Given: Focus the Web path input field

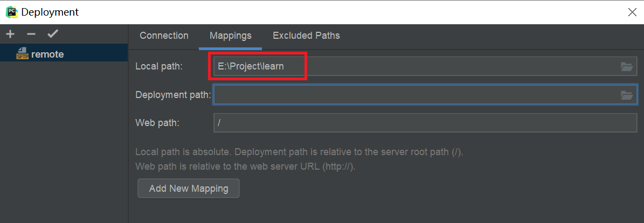Looking at the screenshot, I should tap(426, 123).
